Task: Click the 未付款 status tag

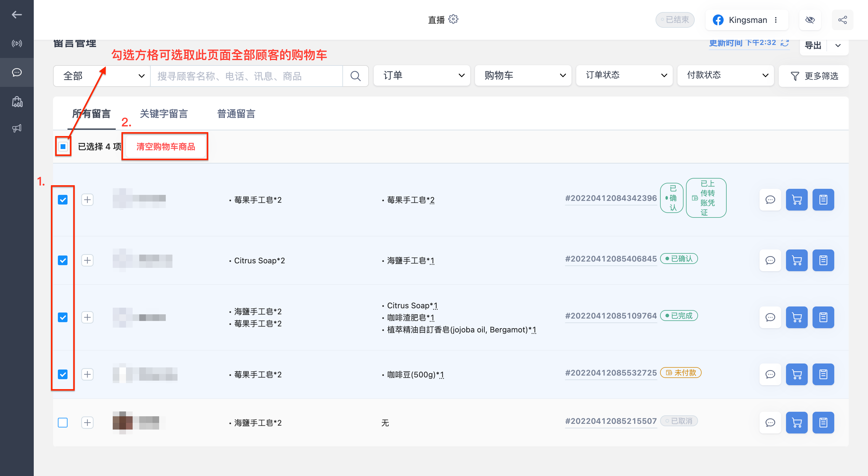Action: pos(681,373)
